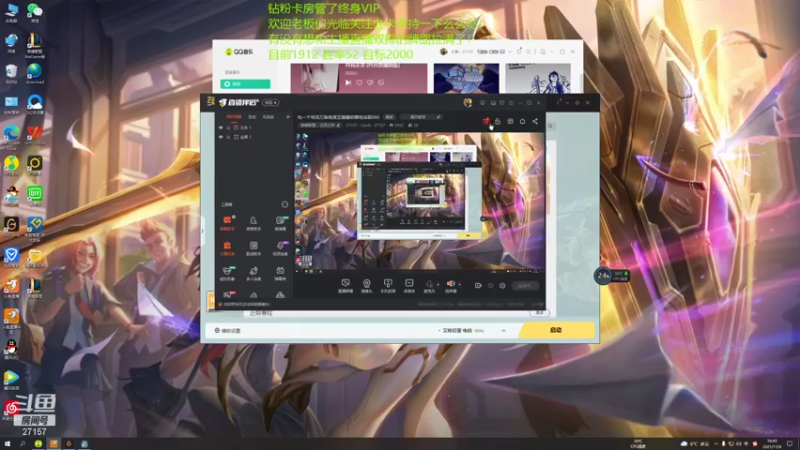Viewport: 800px width, 450px height.
Task: Select the 全屏 1 source row
Action: pyautogui.click(x=254, y=137)
